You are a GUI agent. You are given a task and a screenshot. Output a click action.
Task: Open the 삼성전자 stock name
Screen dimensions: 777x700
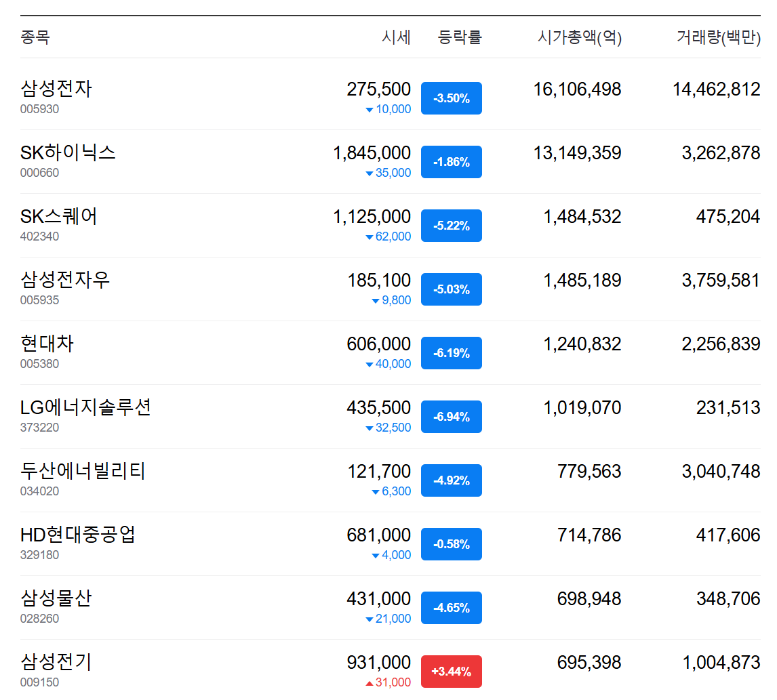[x=56, y=89]
